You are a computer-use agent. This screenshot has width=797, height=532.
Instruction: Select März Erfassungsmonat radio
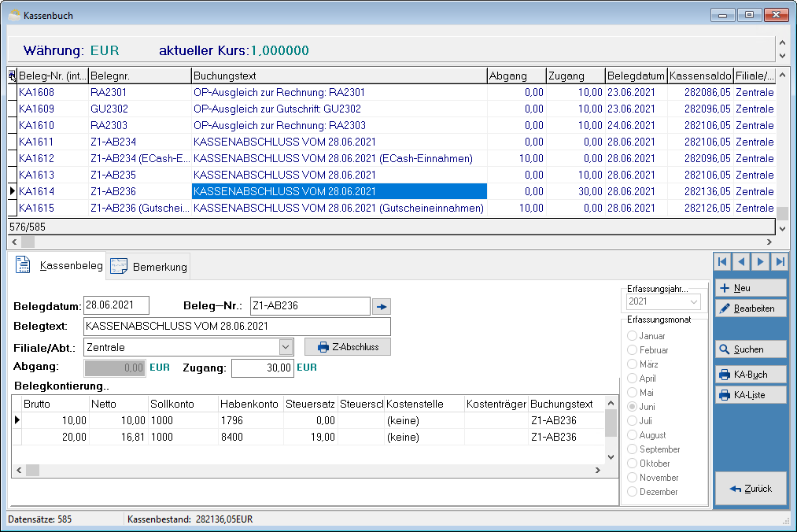point(632,364)
